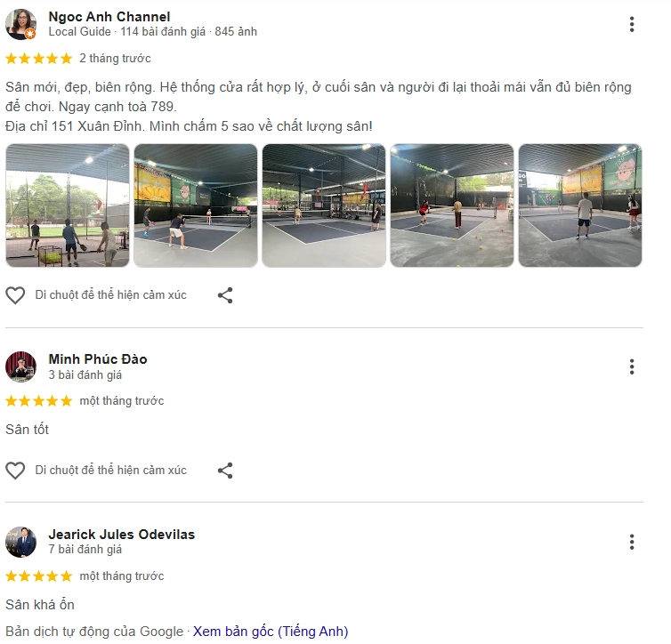Like Minh Phúc Đào's review with heart

[x=15, y=471]
